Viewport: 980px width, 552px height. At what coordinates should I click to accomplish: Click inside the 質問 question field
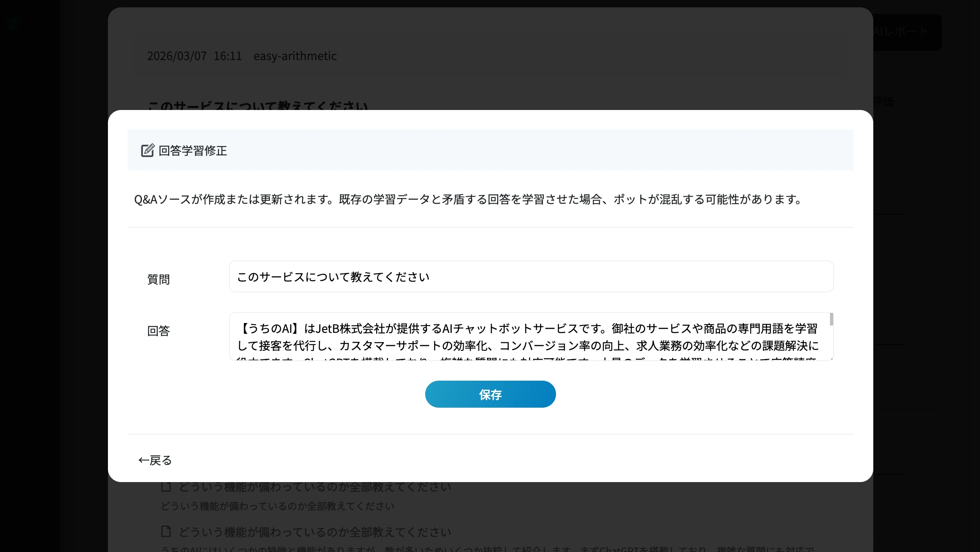point(531,276)
